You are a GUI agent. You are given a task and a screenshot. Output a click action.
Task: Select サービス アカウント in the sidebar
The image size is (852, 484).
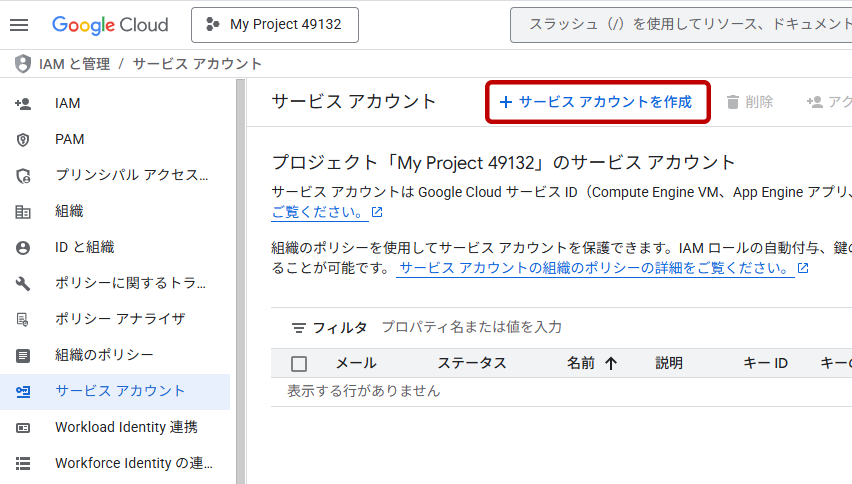click(120, 391)
